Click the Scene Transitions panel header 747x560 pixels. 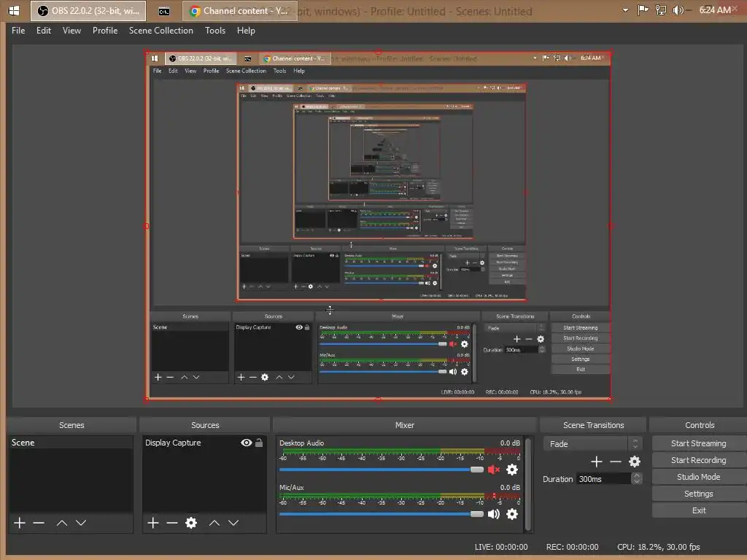point(593,425)
